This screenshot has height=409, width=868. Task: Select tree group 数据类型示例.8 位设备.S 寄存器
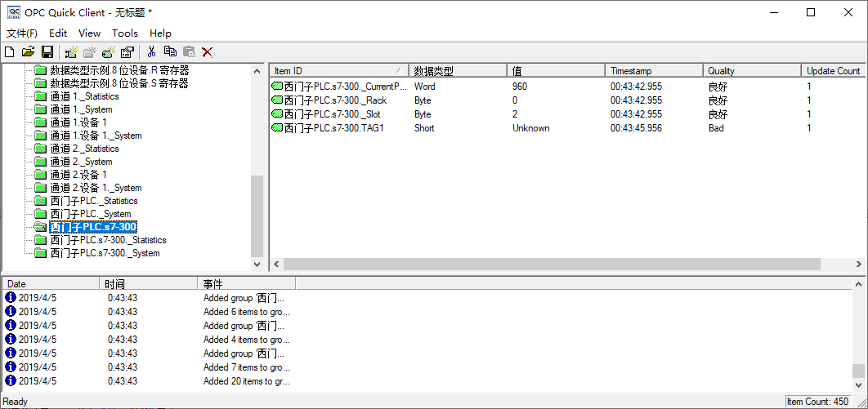(119, 83)
